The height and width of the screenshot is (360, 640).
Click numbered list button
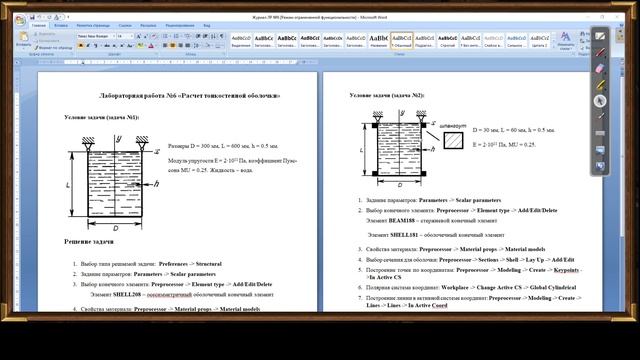pos(176,36)
